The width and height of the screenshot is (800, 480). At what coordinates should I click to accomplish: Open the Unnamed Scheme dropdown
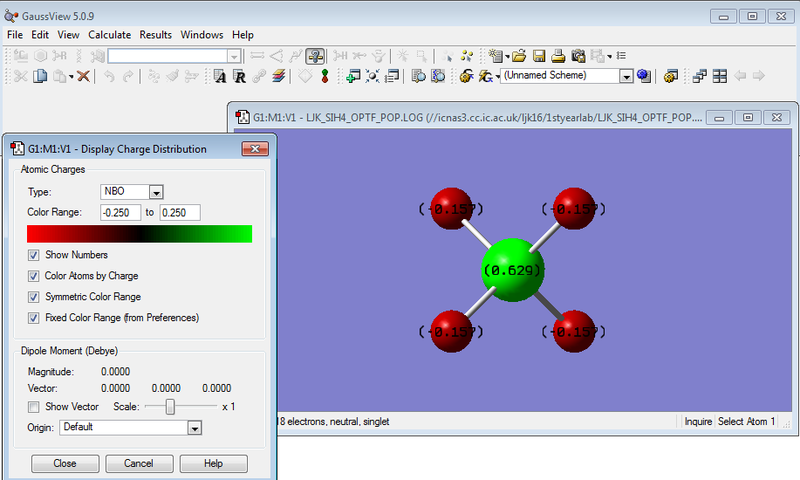(627, 76)
